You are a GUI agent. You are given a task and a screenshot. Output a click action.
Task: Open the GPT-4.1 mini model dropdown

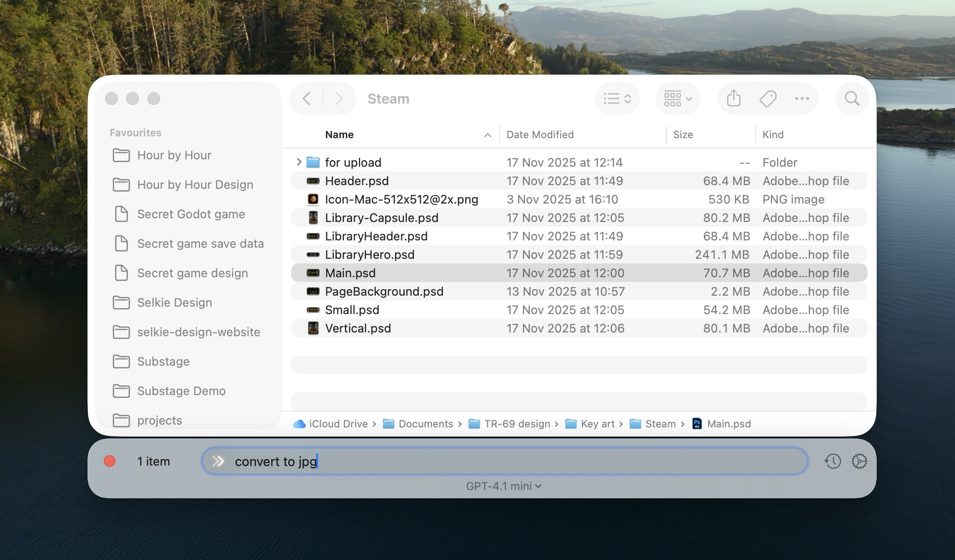click(x=504, y=486)
